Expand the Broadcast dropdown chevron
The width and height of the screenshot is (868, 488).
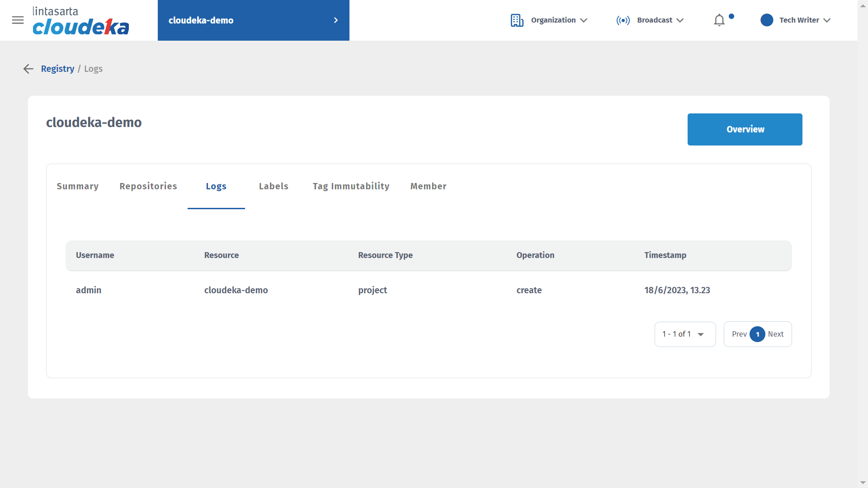pyautogui.click(x=680, y=20)
